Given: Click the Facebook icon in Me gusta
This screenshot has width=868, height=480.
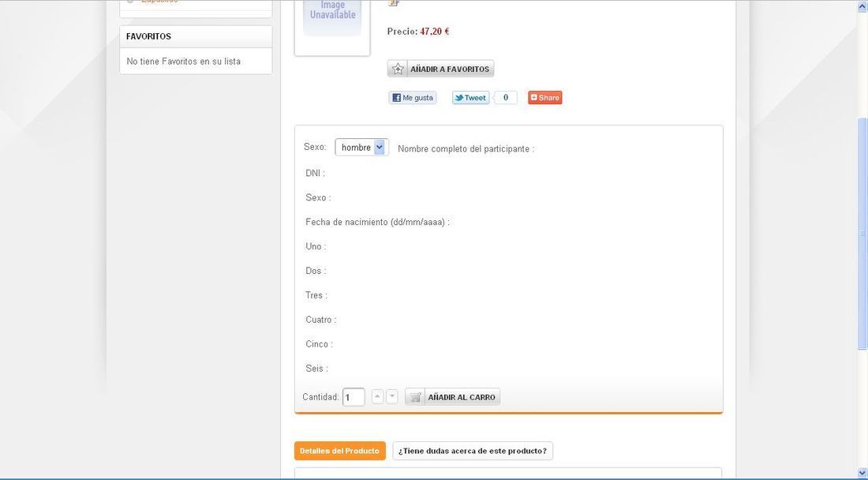Looking at the screenshot, I should 396,98.
